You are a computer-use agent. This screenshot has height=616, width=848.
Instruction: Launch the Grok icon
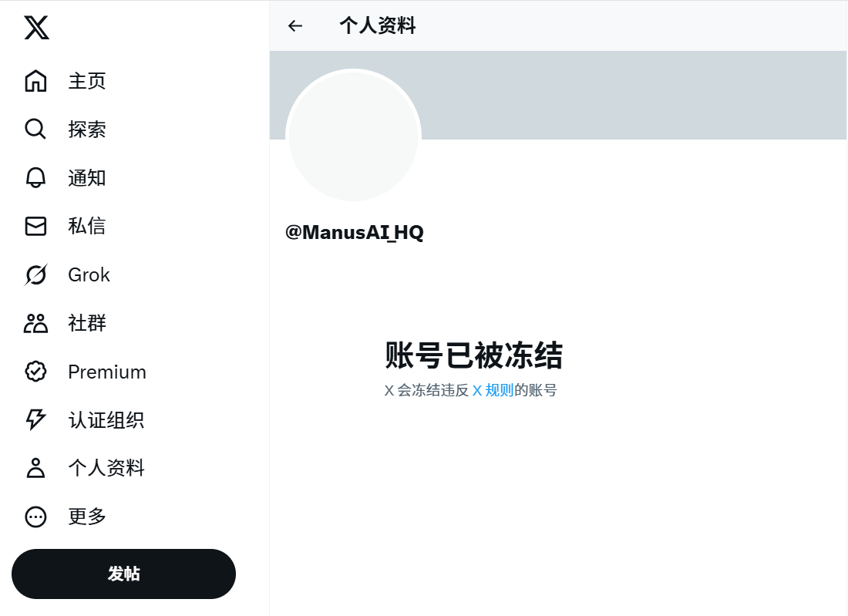coord(35,274)
